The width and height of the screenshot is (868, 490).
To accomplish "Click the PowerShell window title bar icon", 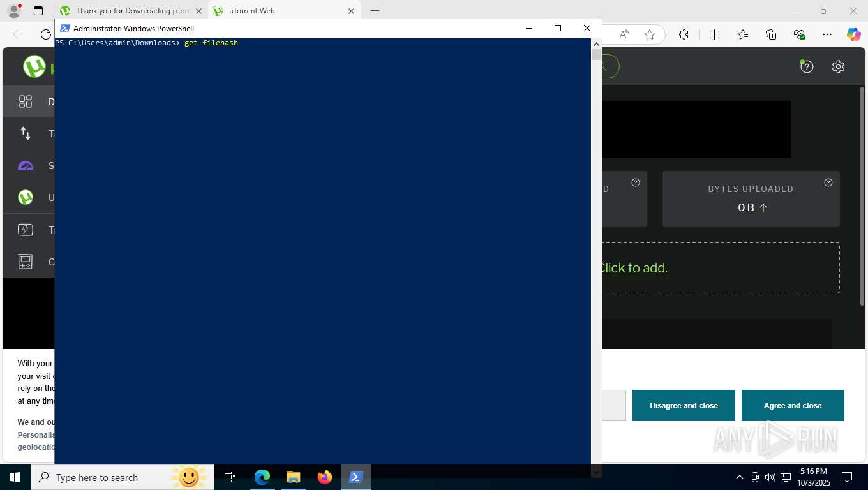I will click(x=64, y=28).
